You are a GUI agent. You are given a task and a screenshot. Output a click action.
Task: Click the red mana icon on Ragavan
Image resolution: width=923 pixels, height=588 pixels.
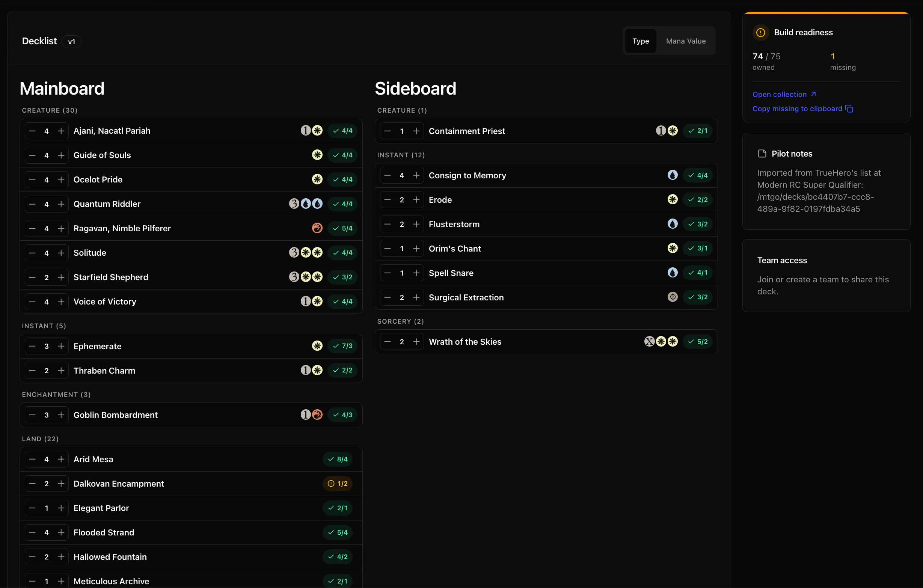pyautogui.click(x=317, y=228)
